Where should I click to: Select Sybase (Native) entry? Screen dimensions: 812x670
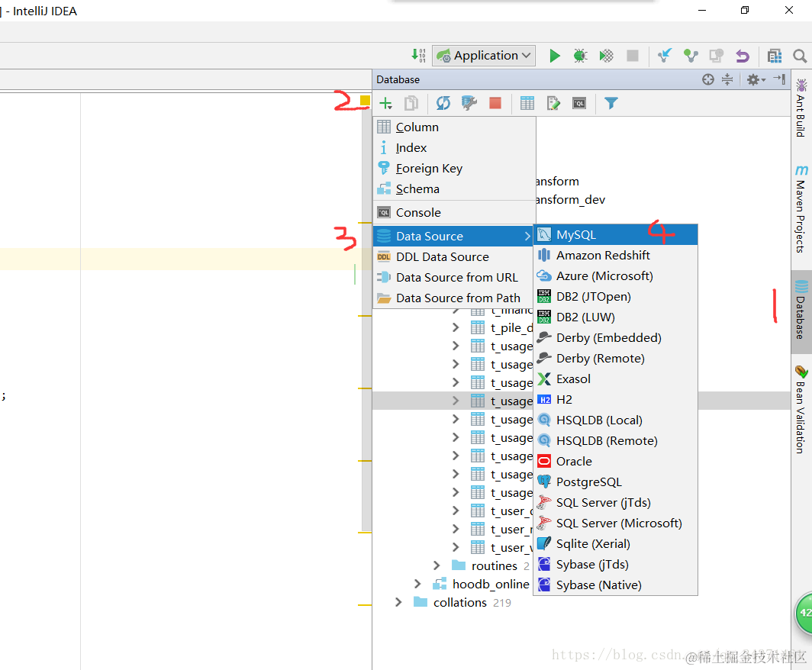(616, 585)
